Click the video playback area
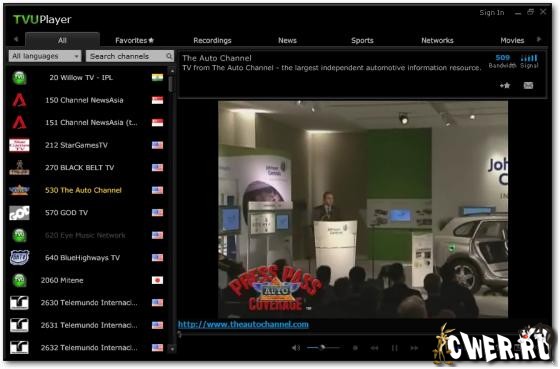This screenshot has width=560, height=369. pos(363,209)
